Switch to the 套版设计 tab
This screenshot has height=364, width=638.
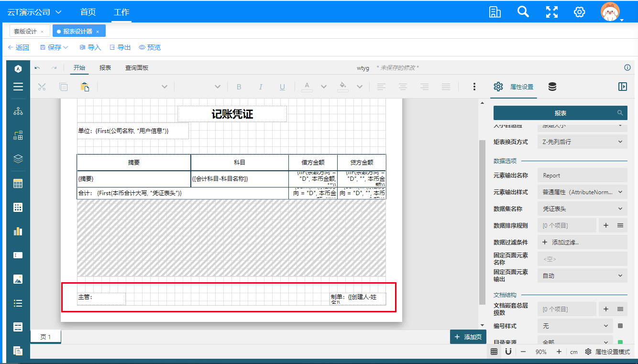pos(25,32)
